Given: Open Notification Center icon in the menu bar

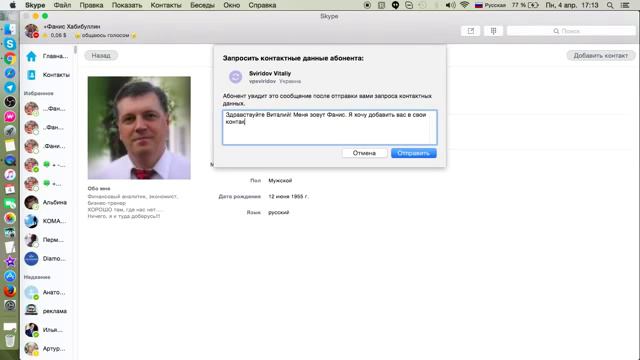Looking at the screenshot, I should (624, 5).
